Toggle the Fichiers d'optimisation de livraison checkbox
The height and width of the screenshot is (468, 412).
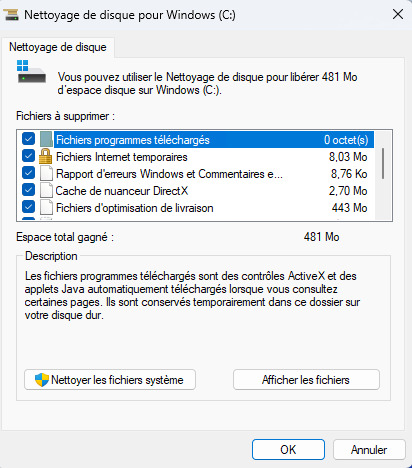click(x=28, y=207)
